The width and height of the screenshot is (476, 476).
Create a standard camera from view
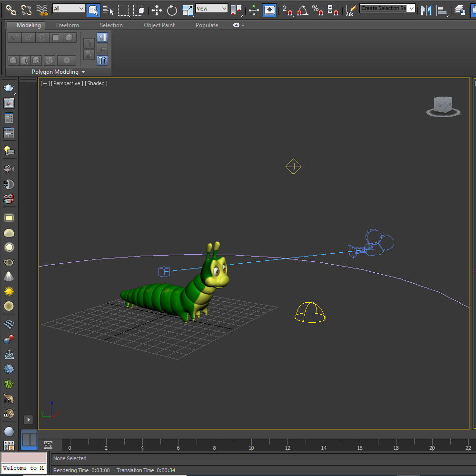coord(9,169)
